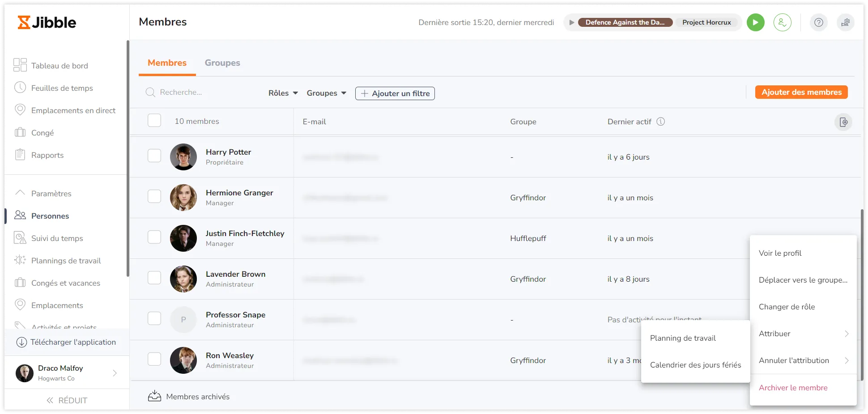Select the checkbox for Harry Potter
Screen dimensions: 868x414
click(154, 156)
